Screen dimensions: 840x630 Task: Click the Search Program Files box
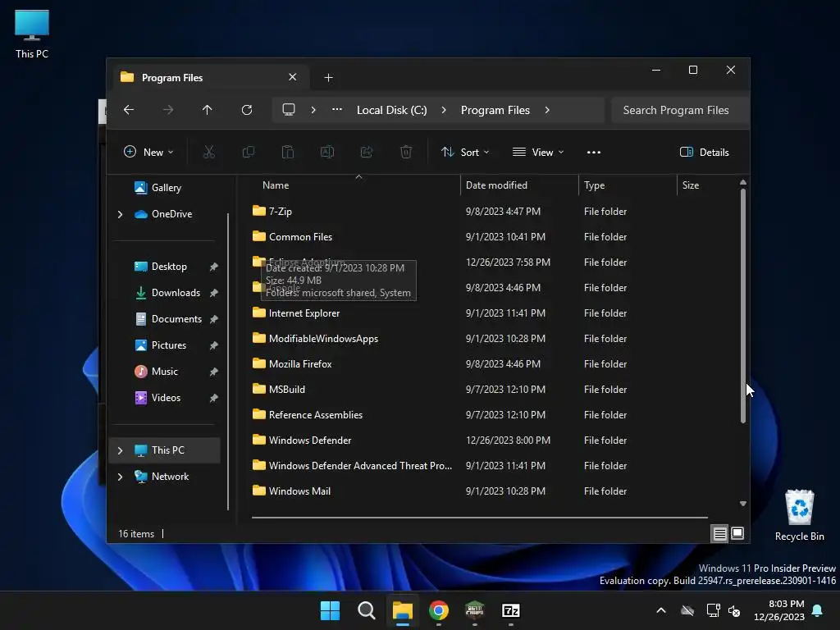click(679, 110)
